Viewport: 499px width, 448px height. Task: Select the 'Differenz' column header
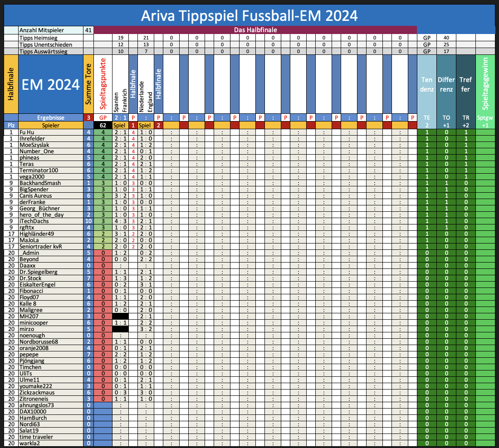[446, 84]
